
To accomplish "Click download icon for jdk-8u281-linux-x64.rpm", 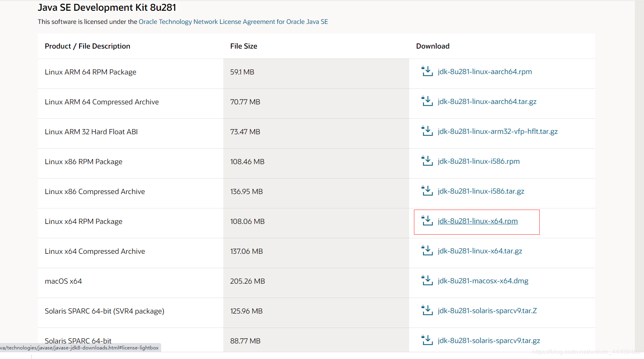I will click(427, 221).
